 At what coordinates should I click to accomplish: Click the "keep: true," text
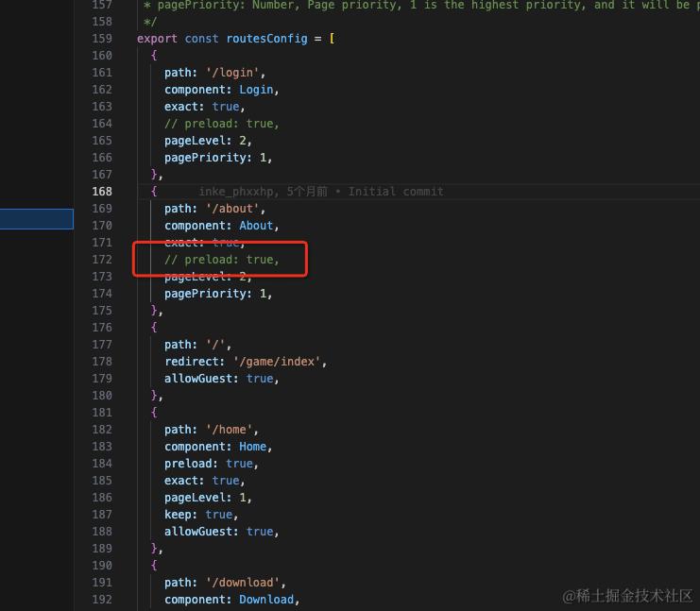tap(201, 515)
